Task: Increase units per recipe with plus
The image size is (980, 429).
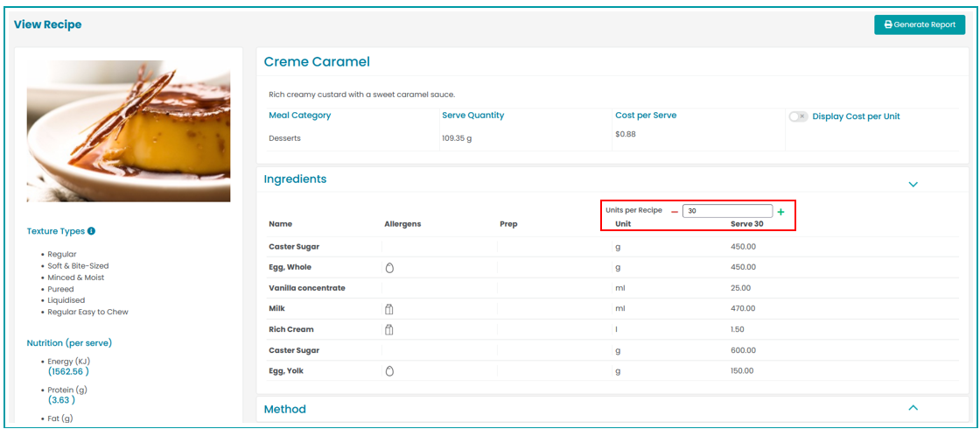Action: (x=780, y=212)
